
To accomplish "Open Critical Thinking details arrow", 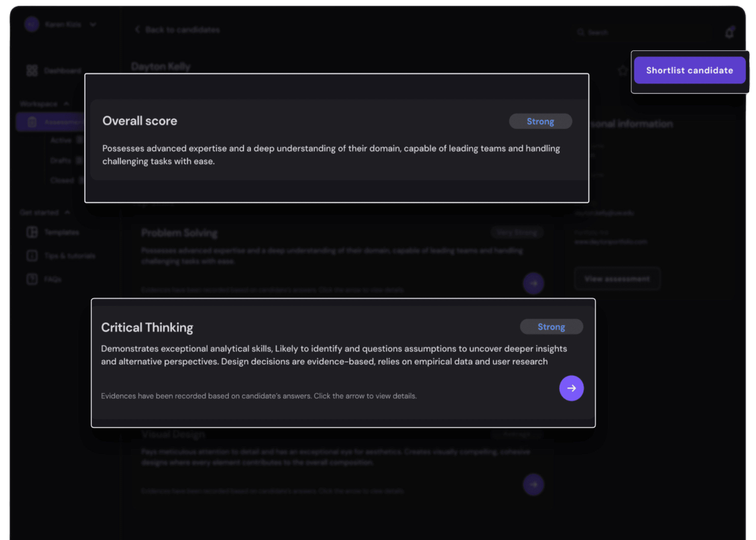I will 571,388.
